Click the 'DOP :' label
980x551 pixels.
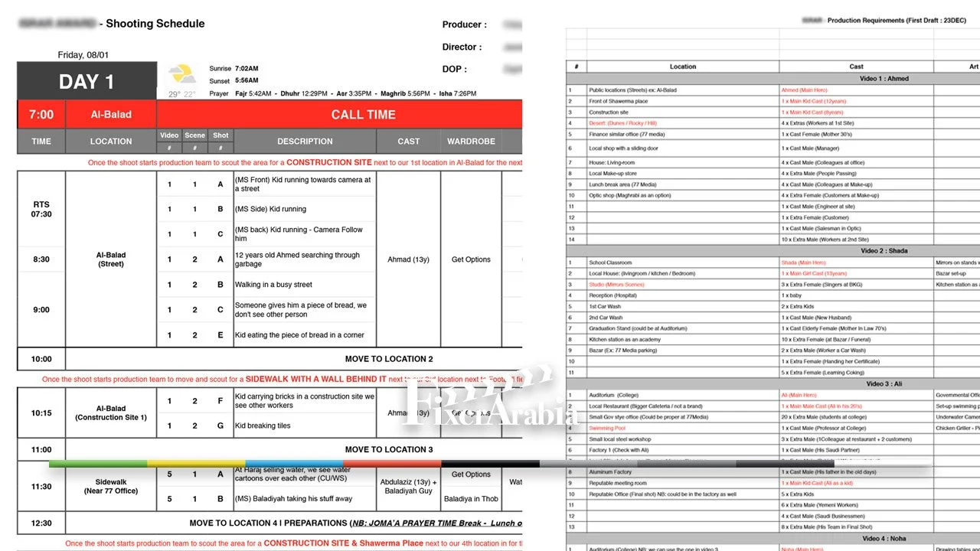tap(454, 69)
